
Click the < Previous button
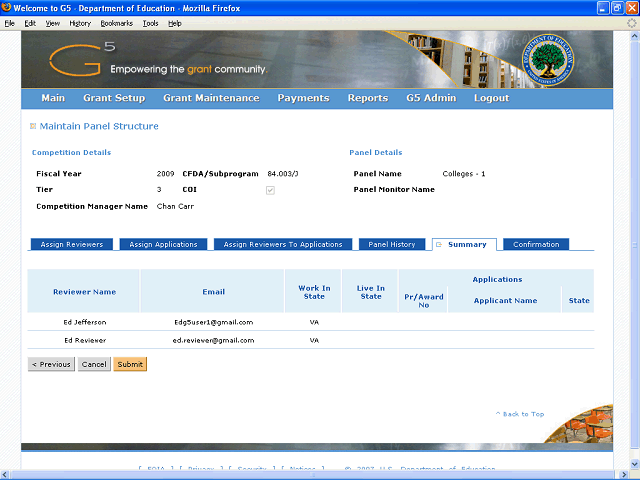51,364
